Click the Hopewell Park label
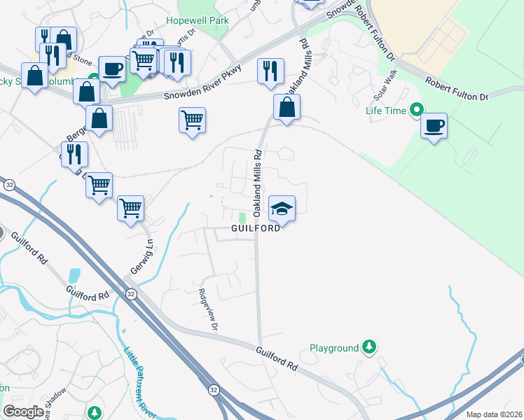The height and width of the screenshot is (420, 524). coord(198,21)
